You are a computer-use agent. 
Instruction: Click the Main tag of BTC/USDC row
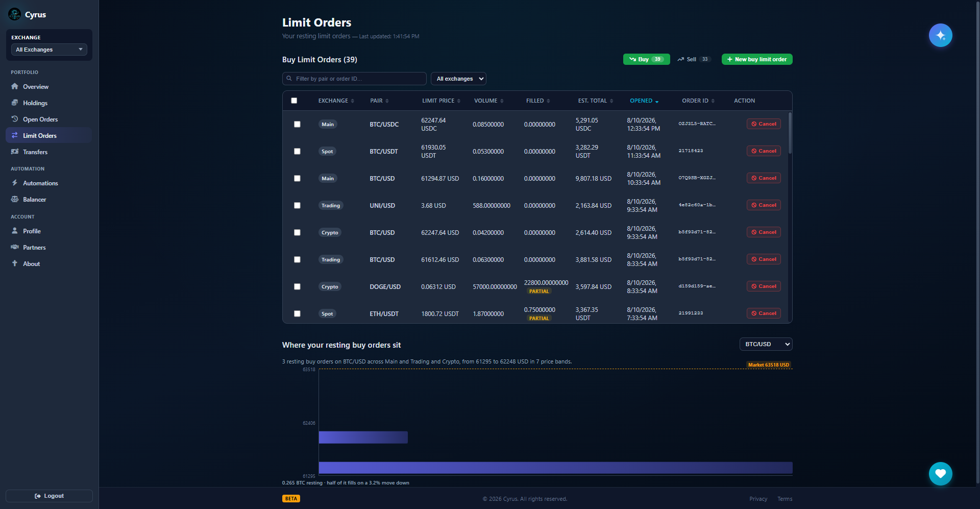[x=328, y=124]
